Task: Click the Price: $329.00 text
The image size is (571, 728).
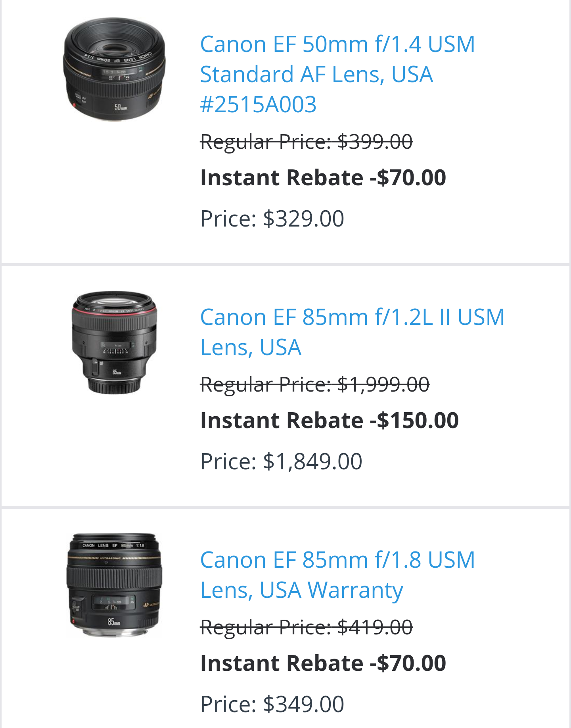Action: [x=272, y=219]
